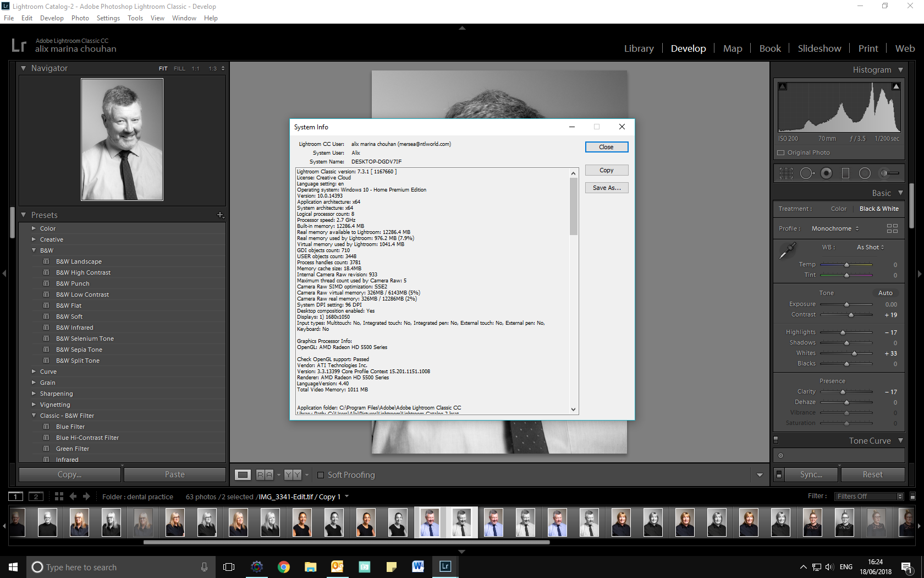Select the Spot Removal tool
This screenshot has height=578, width=924.
[807, 173]
